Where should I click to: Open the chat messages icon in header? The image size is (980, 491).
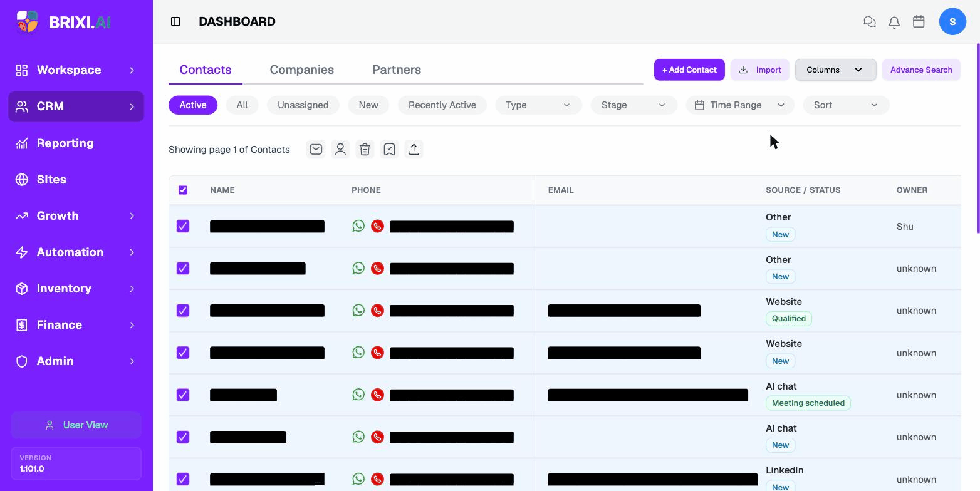click(870, 22)
